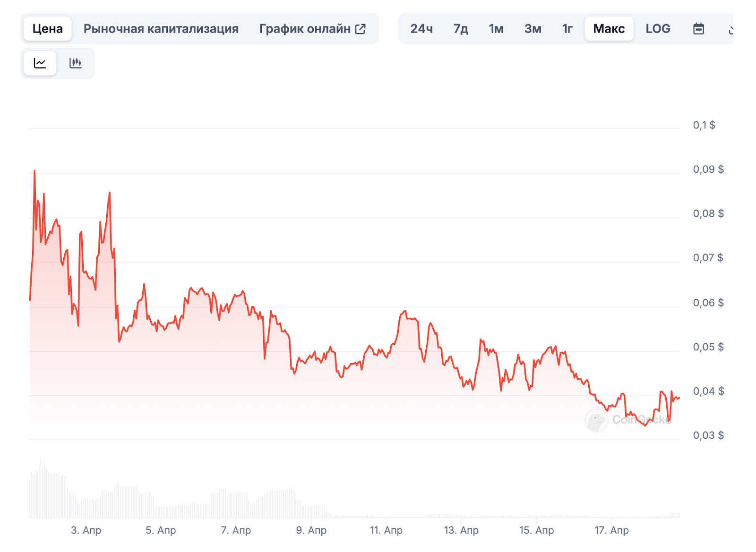Image resolution: width=756 pixels, height=552 pixels.
Task: Select the Рыночная капитализация tab
Action: [161, 29]
